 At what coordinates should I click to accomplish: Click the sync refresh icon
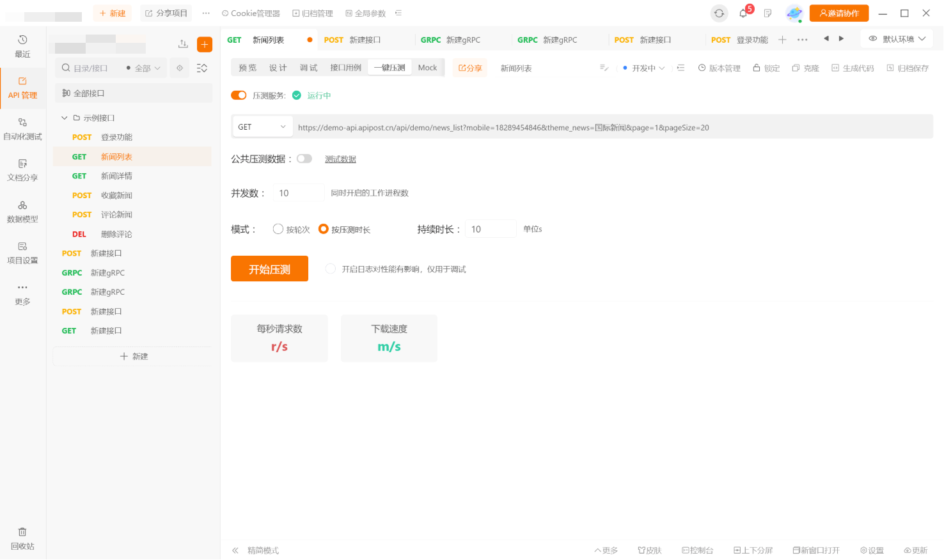719,13
